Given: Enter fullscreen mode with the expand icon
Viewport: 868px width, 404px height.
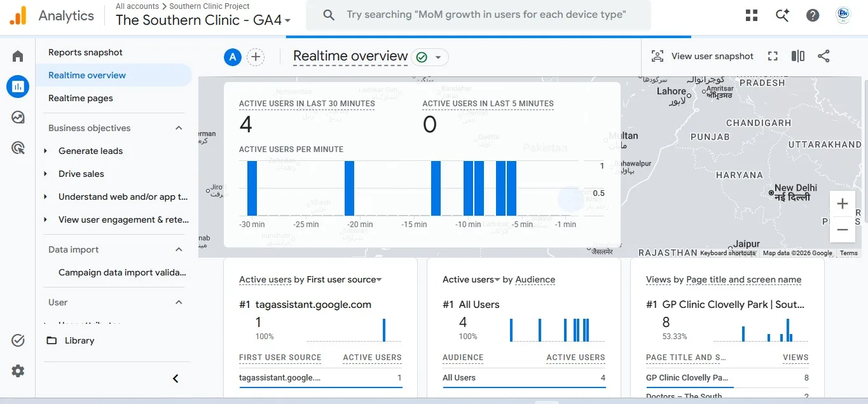Looking at the screenshot, I should tap(773, 56).
